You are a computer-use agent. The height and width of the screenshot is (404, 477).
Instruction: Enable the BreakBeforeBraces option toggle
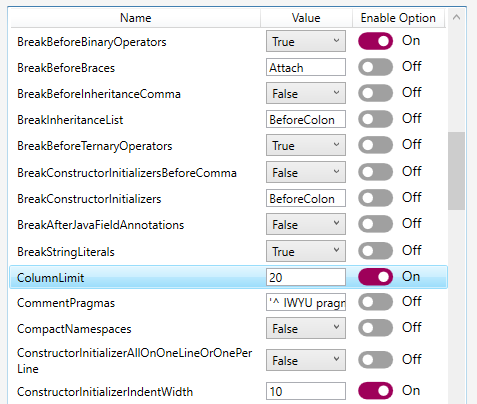coord(375,67)
